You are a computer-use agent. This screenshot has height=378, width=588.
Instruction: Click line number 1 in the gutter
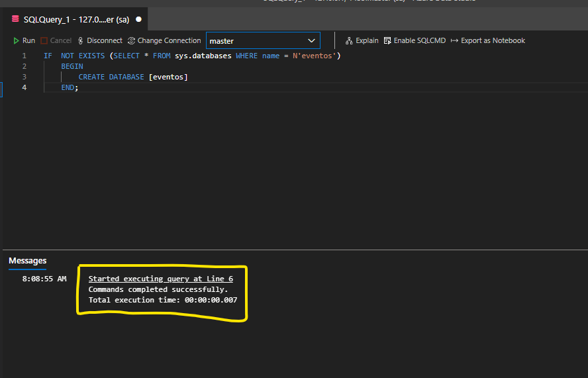(x=24, y=56)
